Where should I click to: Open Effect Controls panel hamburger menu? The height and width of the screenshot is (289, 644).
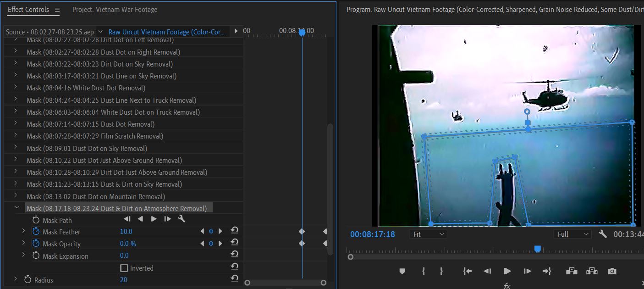57,10
